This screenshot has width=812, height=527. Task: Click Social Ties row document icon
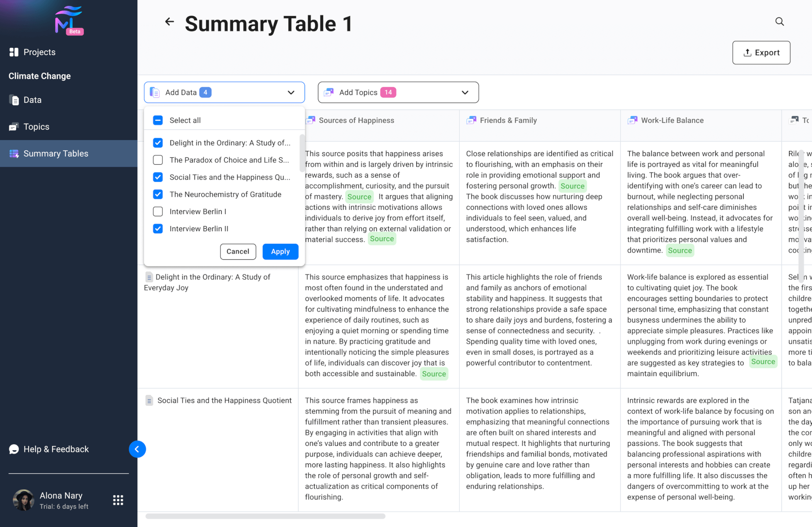click(149, 400)
